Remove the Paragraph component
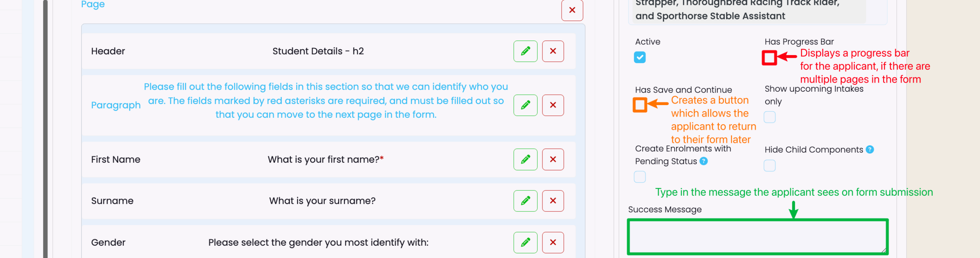 [553, 105]
